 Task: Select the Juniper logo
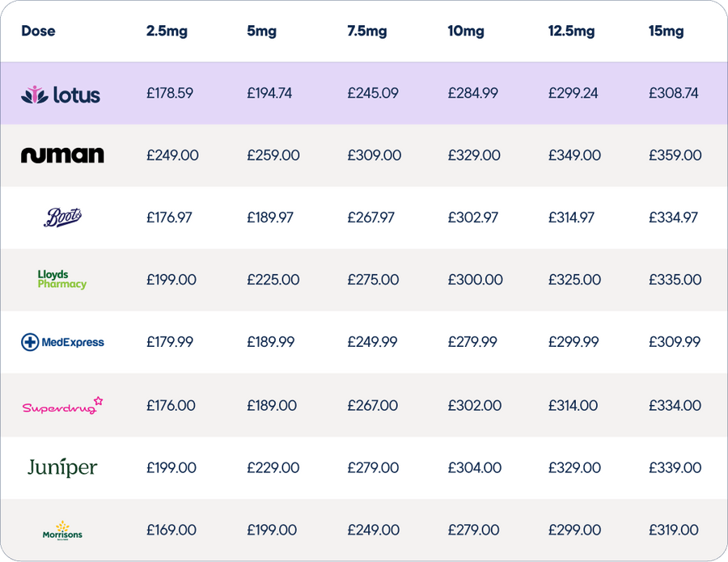(62, 467)
